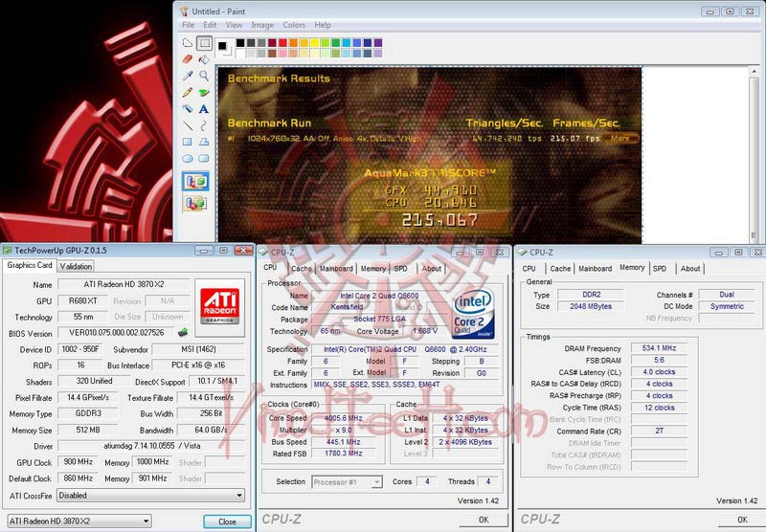Image resolution: width=766 pixels, height=532 pixels.
Task: Click the Intel Core 2 Quad logo
Action: (473, 314)
